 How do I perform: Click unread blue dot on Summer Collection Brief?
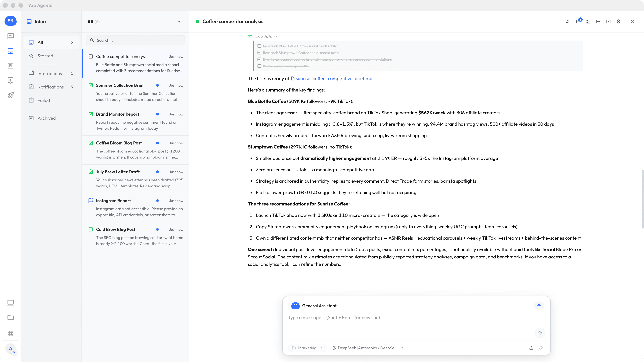coord(157,85)
